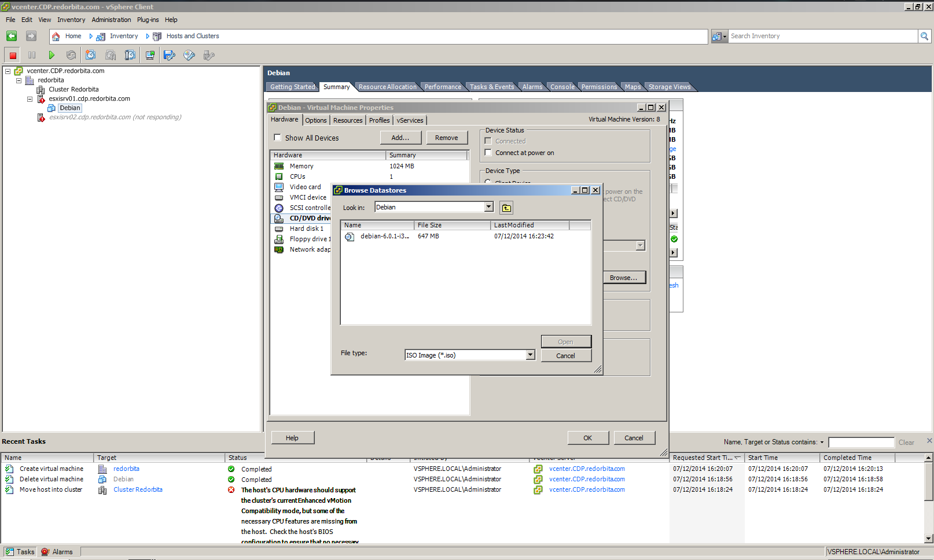
Task: Open the Look in dropdown
Action: click(x=489, y=207)
